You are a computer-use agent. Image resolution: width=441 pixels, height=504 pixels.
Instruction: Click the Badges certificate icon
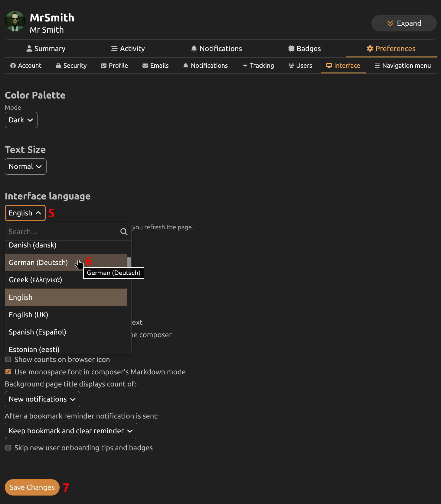point(291,49)
